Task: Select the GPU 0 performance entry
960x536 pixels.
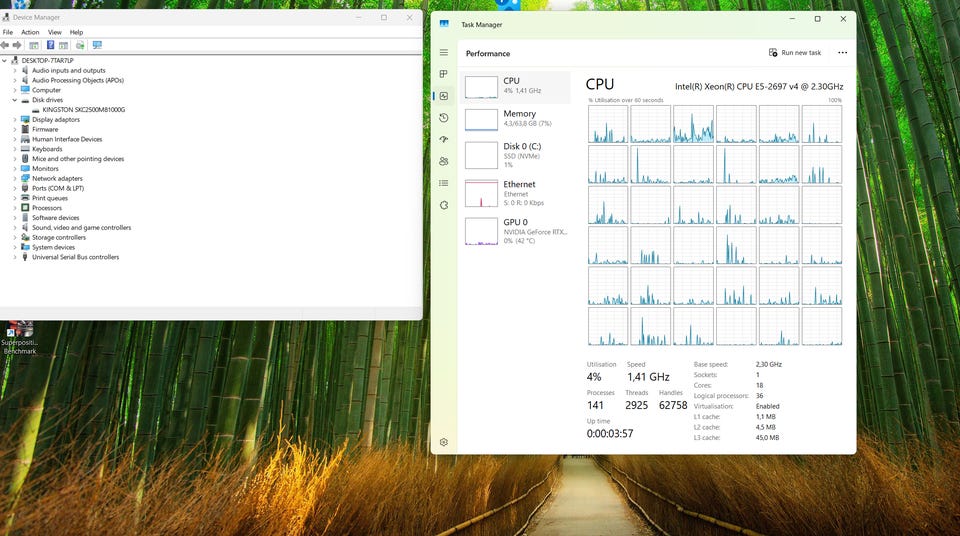Action: tap(516, 231)
